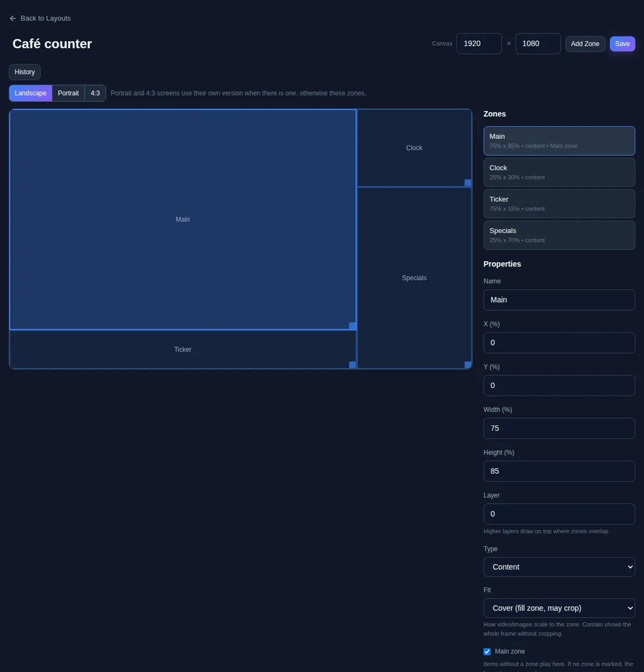Select Main in the Zones list

coord(559,141)
